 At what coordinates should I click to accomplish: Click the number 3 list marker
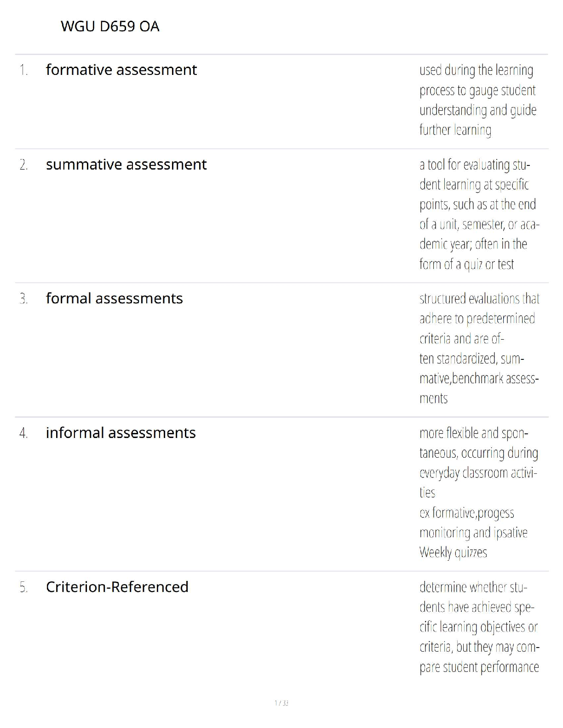(x=23, y=299)
